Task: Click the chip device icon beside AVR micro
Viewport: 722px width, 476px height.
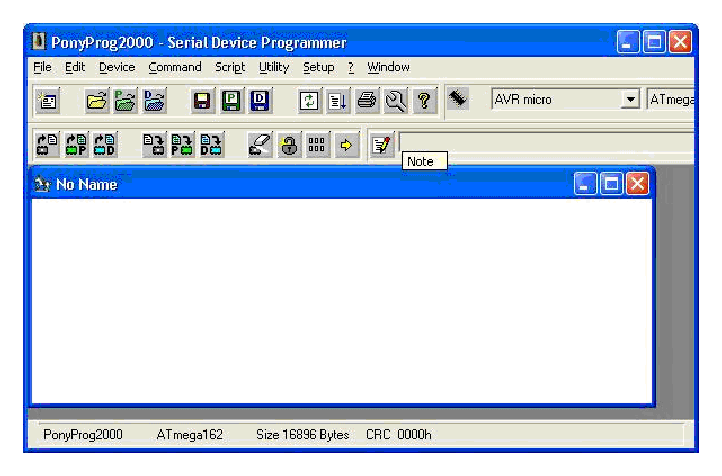Action: [x=458, y=99]
